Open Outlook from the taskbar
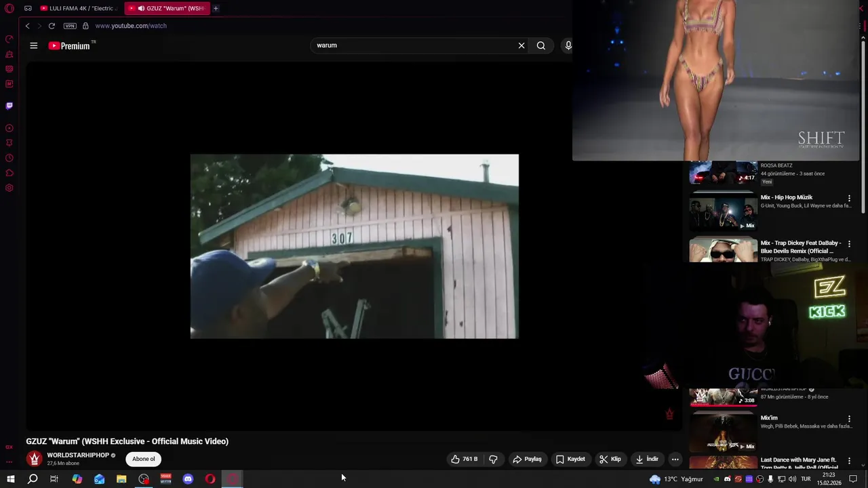The image size is (868, 488). (99, 479)
